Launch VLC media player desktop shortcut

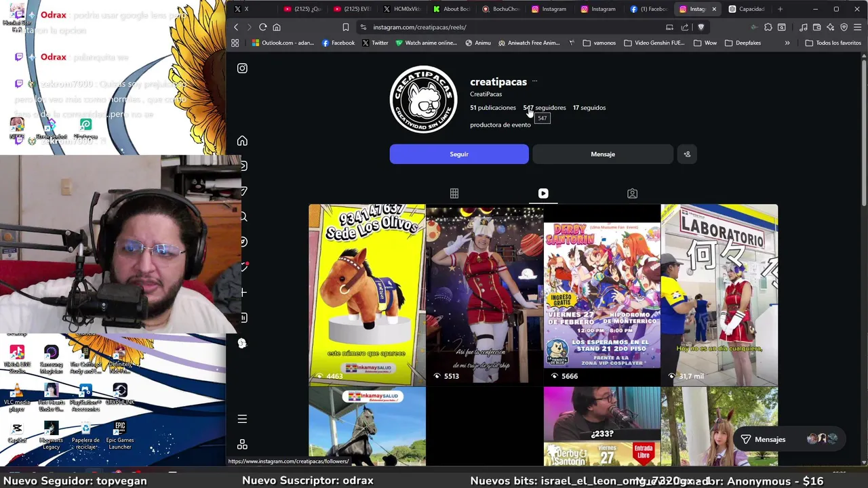coord(17,396)
